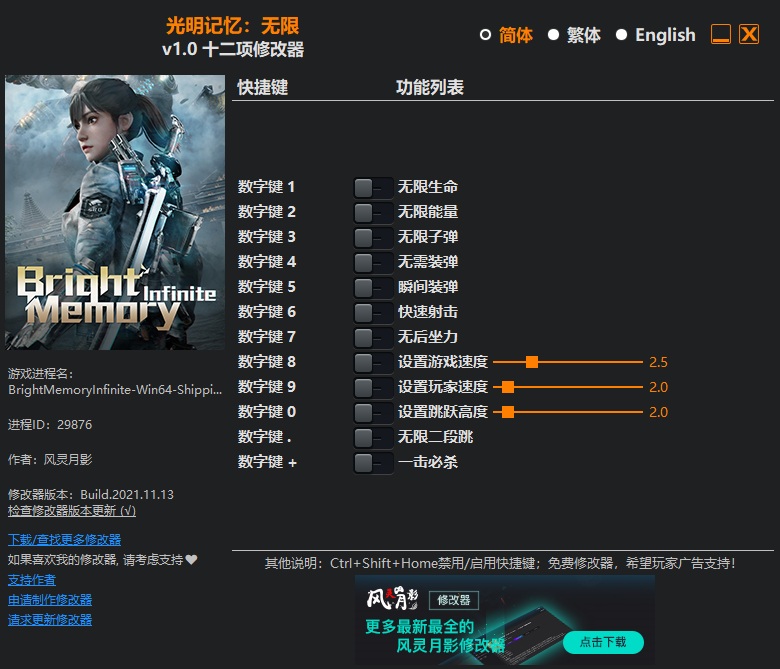The height and width of the screenshot is (669, 780).
Task: Click 修改器版本 Build.2021.11.13 text
Action: pyautogui.click(x=91, y=494)
